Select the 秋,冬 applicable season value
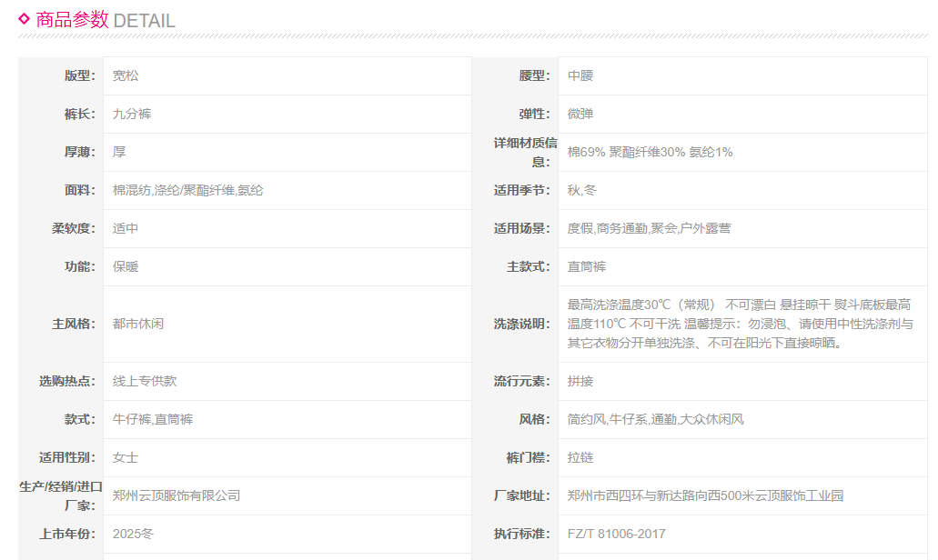 click(582, 191)
